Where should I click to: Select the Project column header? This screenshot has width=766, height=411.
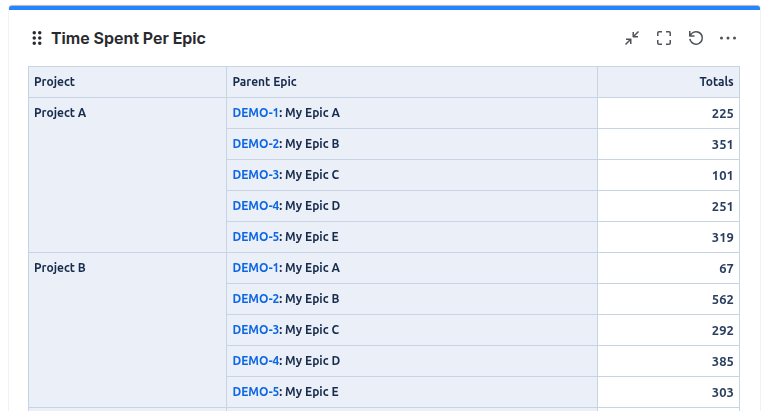coord(128,82)
